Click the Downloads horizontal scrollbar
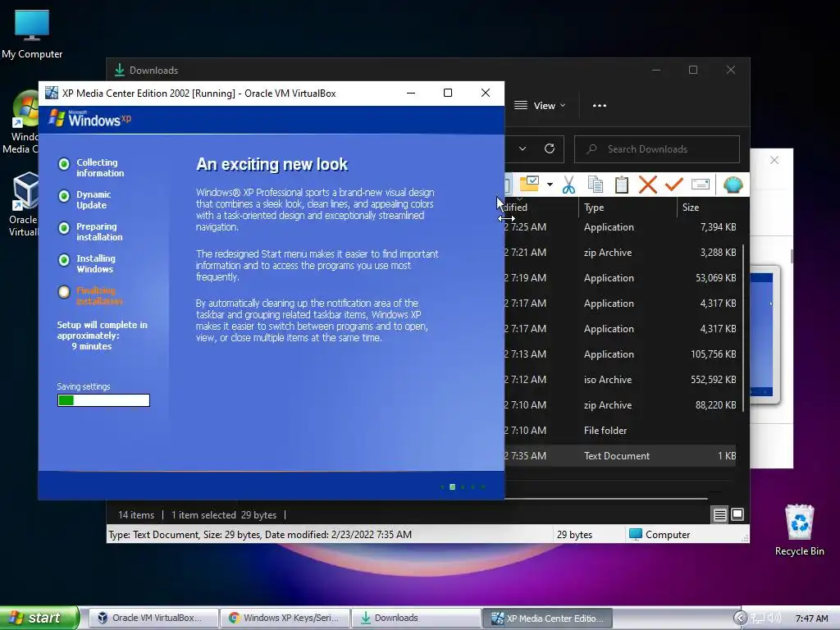840x630 pixels. coord(606,498)
